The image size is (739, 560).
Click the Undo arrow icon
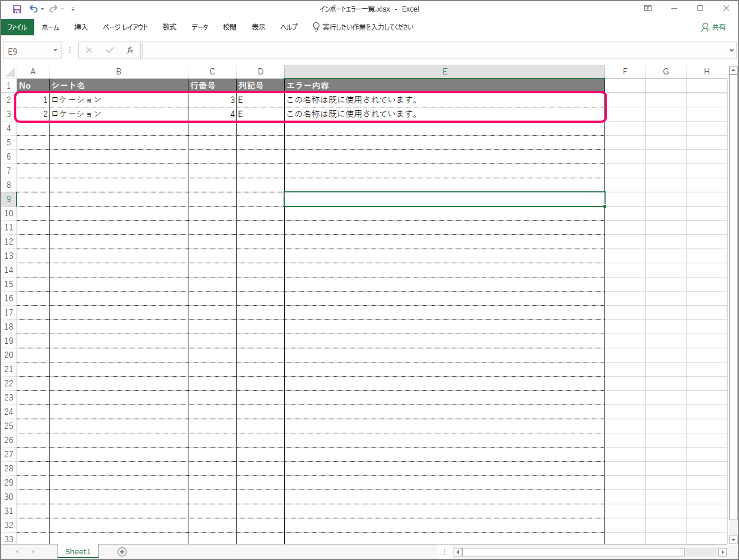pyautogui.click(x=34, y=9)
